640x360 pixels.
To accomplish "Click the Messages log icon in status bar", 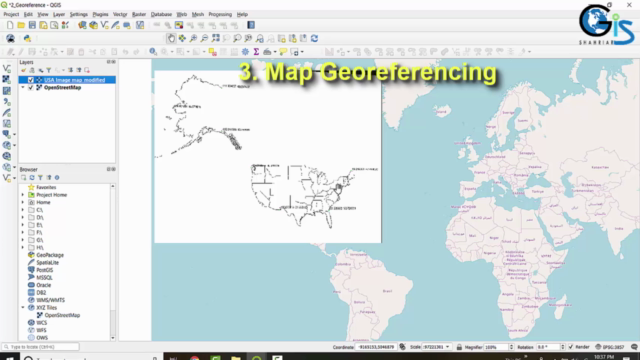I will 634,347.
